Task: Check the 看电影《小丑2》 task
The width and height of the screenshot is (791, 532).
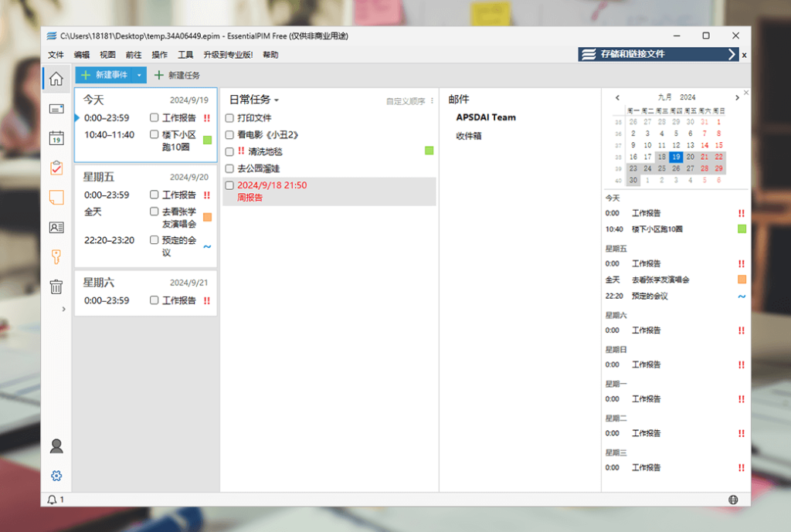Action: pos(229,134)
